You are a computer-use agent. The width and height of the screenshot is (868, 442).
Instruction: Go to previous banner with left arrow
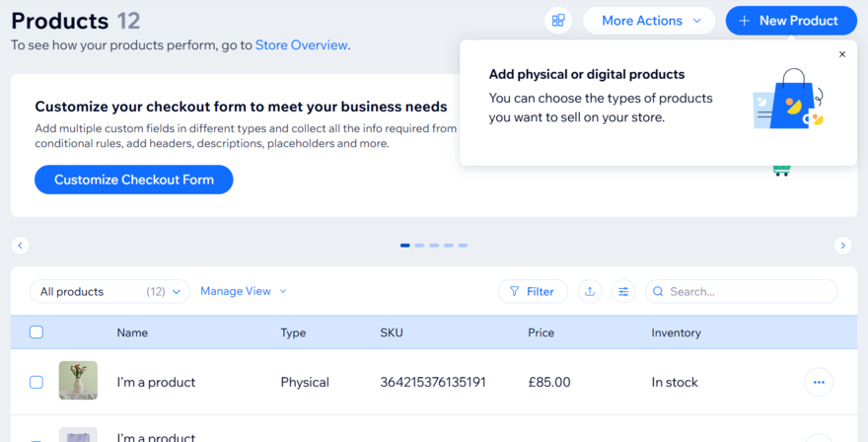pos(21,246)
